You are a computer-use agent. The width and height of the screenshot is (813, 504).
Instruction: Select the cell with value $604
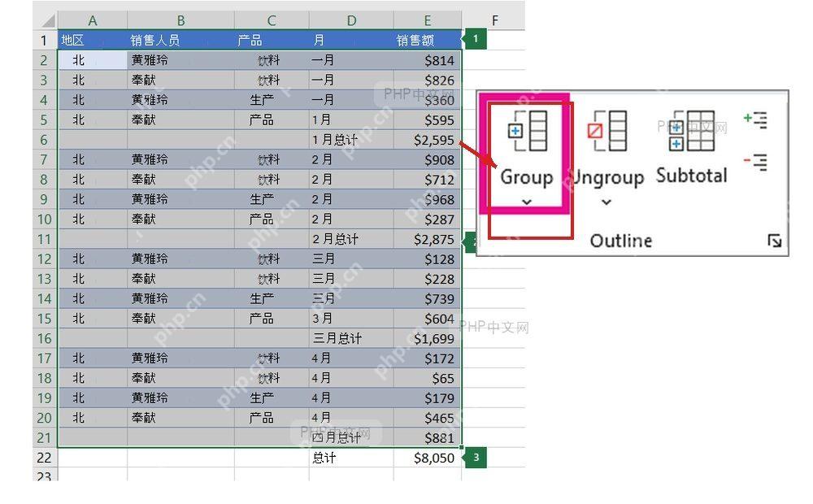click(428, 319)
